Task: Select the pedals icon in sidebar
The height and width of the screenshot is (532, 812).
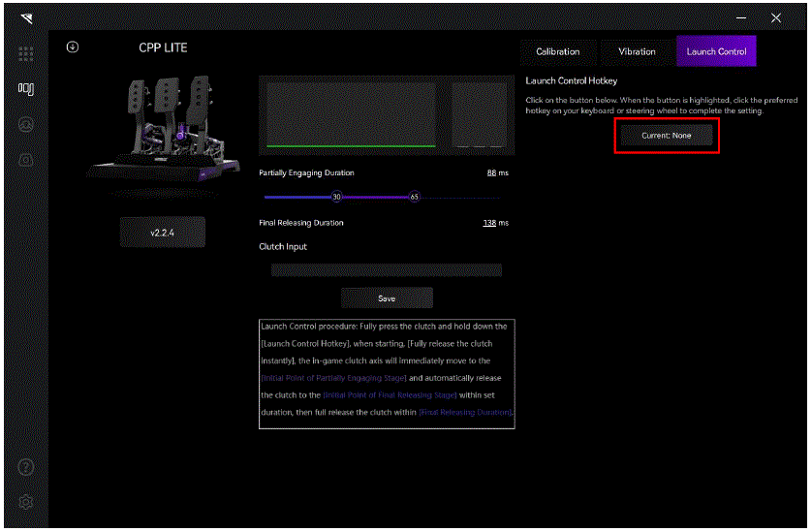Action: coord(26,89)
